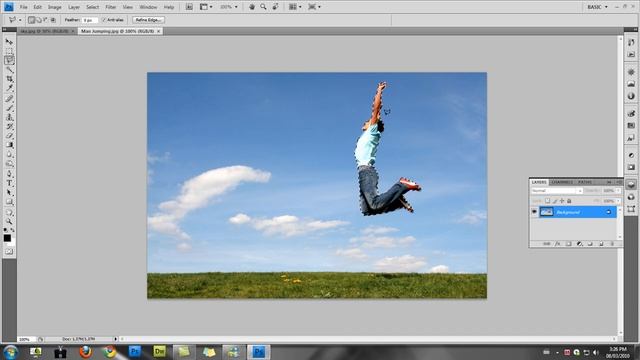Select the Eraser tool
The width and height of the screenshot is (640, 360).
point(9,136)
